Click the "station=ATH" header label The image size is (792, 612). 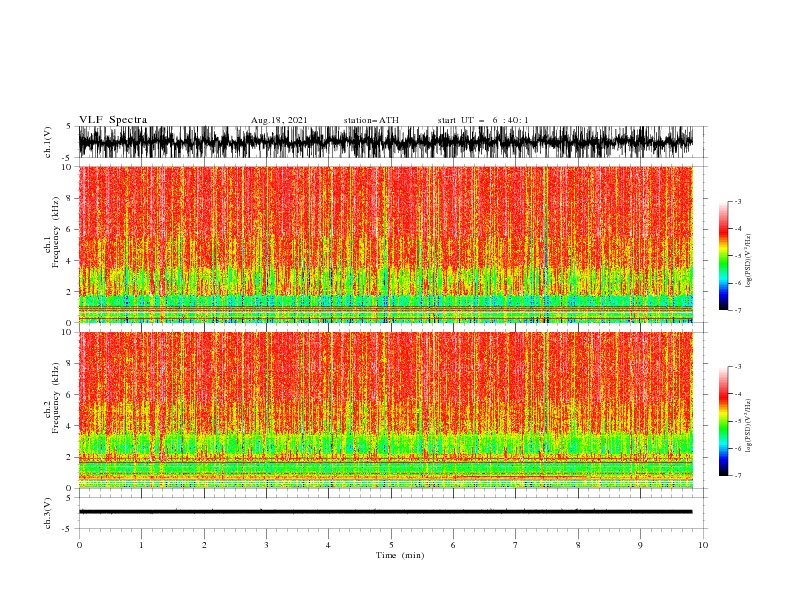[371, 120]
